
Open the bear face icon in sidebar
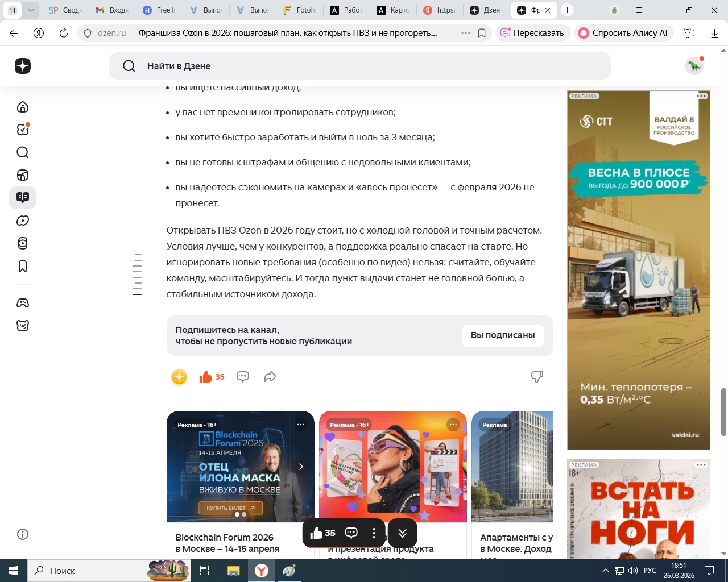point(23,326)
